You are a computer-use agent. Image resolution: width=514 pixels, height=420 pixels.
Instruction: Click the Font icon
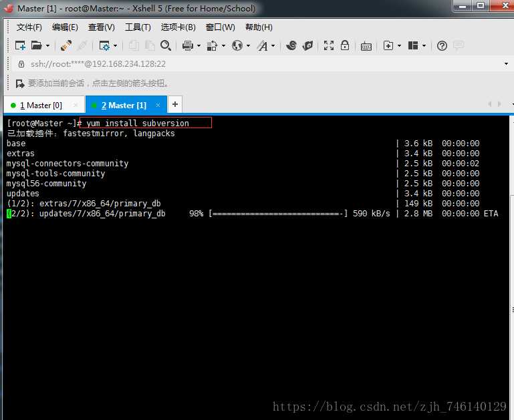click(x=262, y=45)
